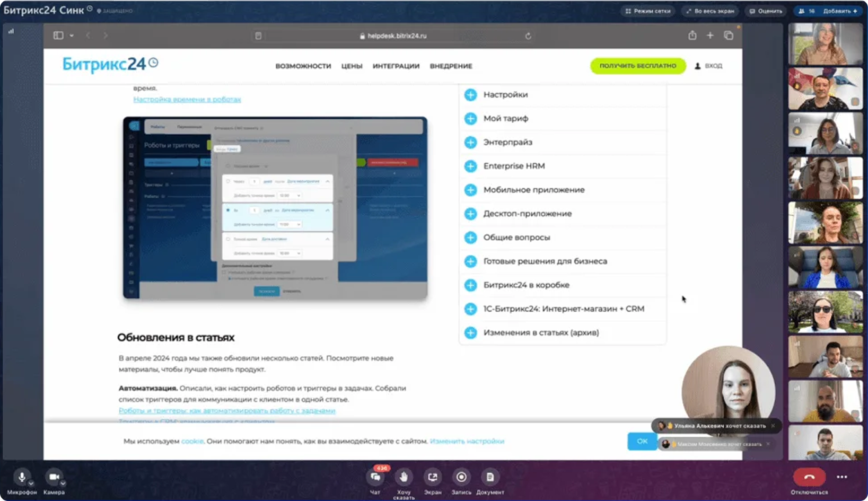Open ИНТЕГРАЦИИ menu item
Screen dimensions: 868x501
pos(396,66)
